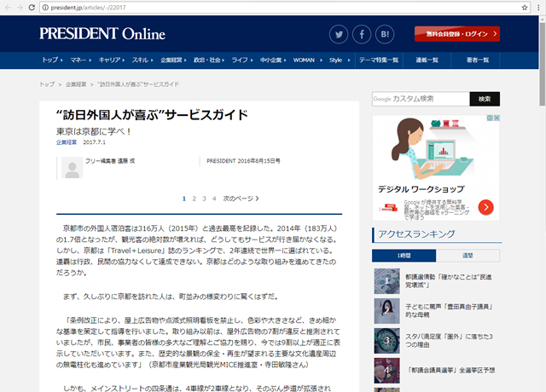Click the Twitter share icon in header
This screenshot has width=546, height=392.
[340, 34]
